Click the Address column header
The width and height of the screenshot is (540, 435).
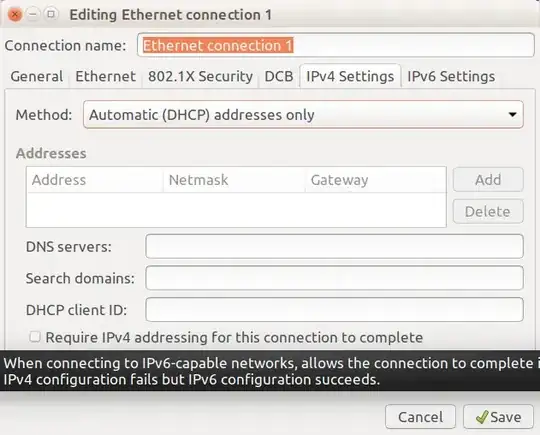[x=94, y=180]
